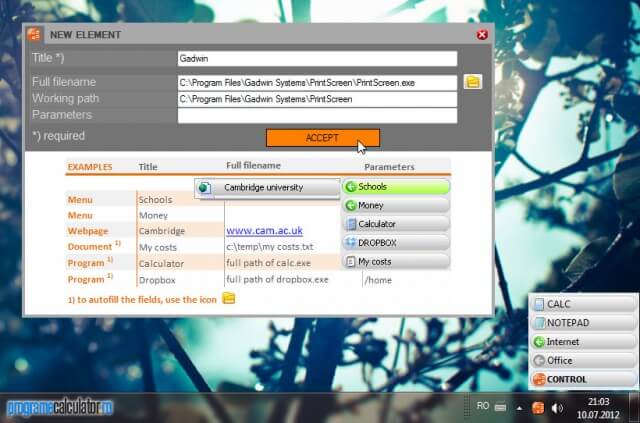Click the My costs title cell in table
Image resolution: width=640 pixels, height=423 pixels.
click(x=158, y=247)
